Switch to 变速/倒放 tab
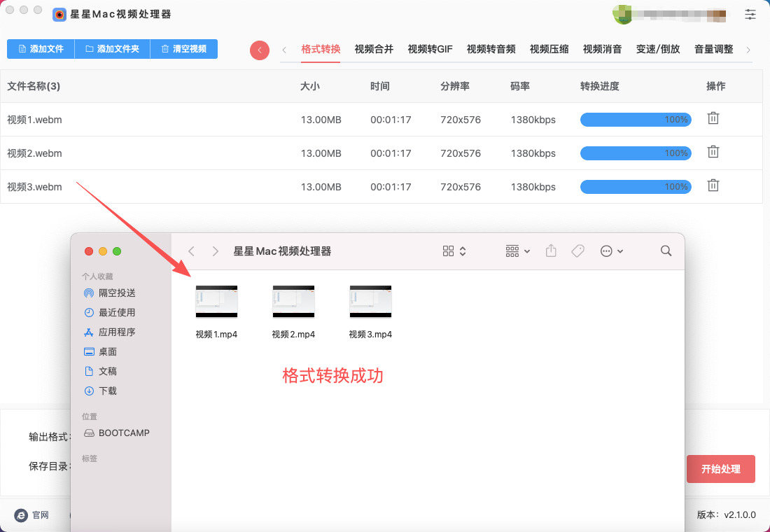770x532 pixels. (658, 49)
